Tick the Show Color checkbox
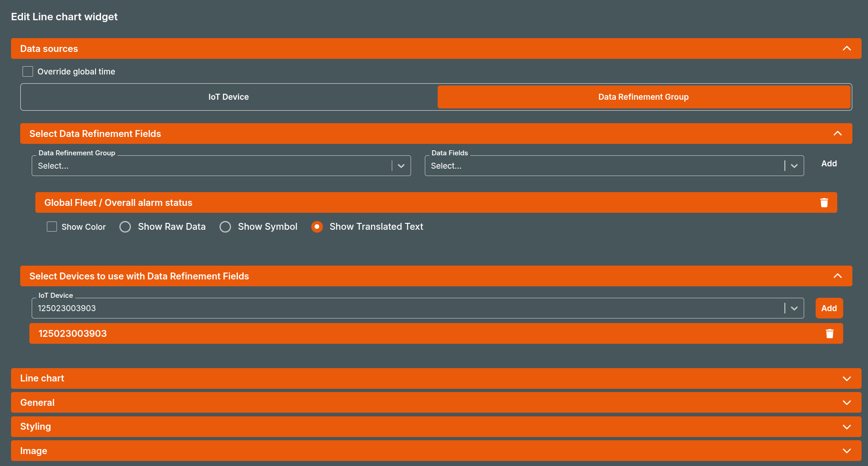 point(52,227)
